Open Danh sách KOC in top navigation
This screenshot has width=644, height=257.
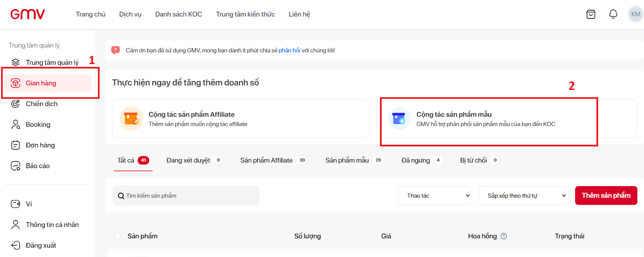click(179, 14)
